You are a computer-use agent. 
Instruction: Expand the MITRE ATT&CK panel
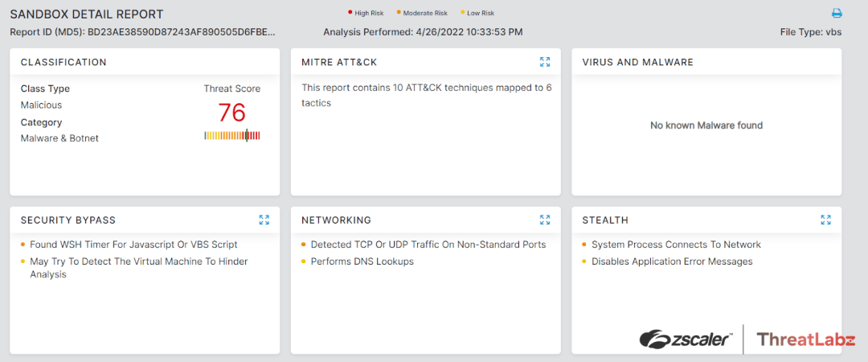545,62
